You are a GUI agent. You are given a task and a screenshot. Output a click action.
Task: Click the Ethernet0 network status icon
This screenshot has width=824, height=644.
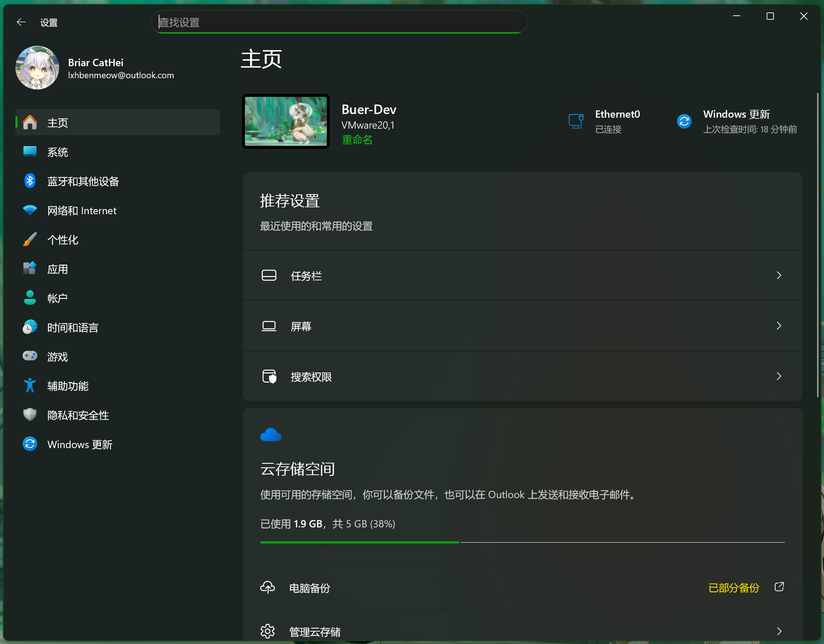576,121
